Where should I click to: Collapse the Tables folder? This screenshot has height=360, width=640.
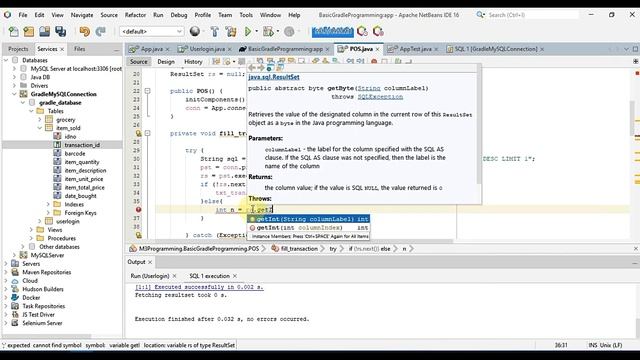pyautogui.click(x=31, y=111)
